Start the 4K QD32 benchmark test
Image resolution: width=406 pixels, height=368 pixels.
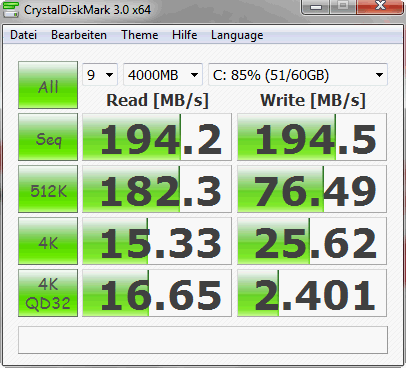coord(48,293)
